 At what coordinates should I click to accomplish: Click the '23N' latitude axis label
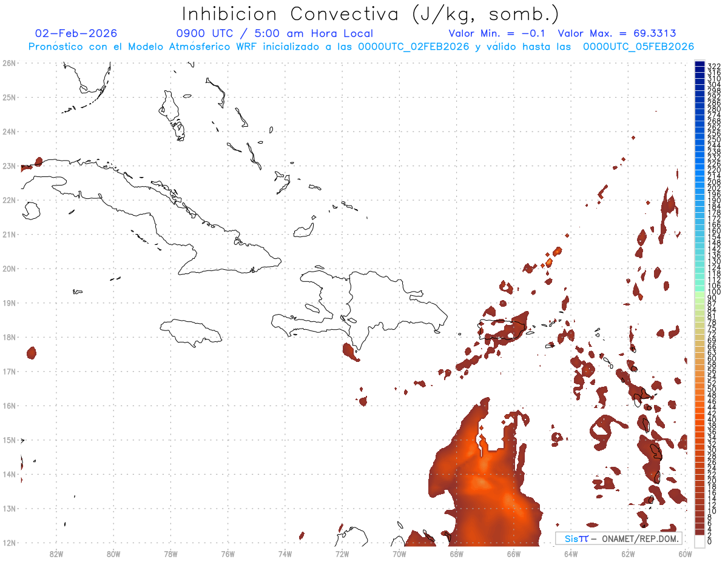(9, 166)
